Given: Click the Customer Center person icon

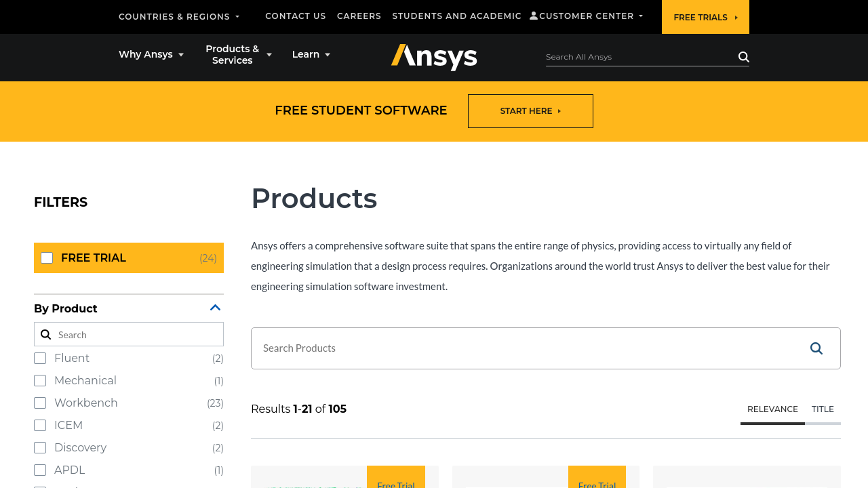Looking at the screenshot, I should (534, 16).
